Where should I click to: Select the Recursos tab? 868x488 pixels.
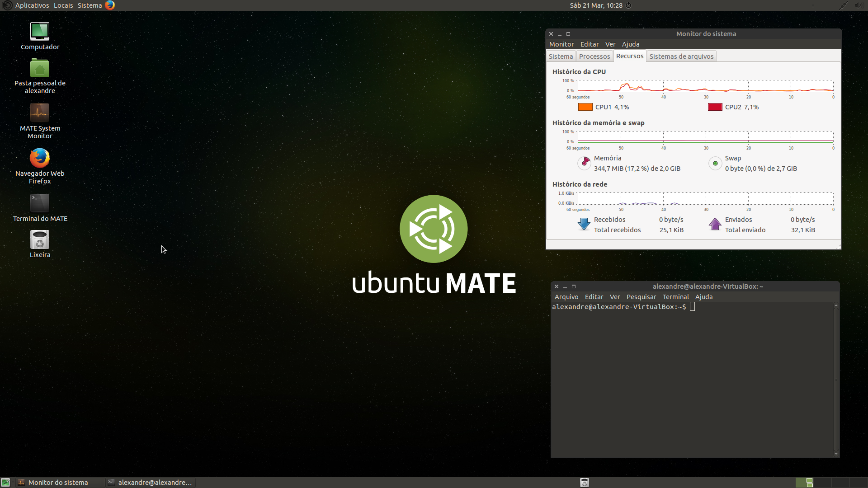click(629, 56)
